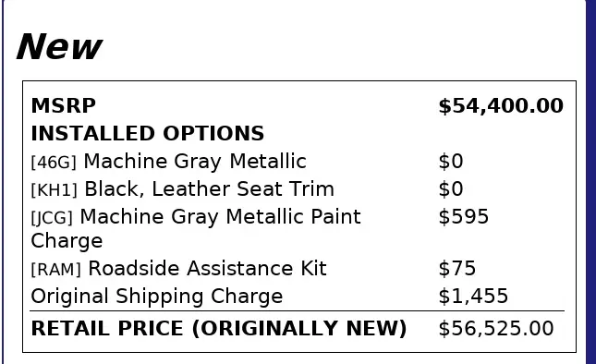This screenshot has height=364, width=596.
Task: Click the INSTALLED OPTIONS heading
Action: (148, 133)
